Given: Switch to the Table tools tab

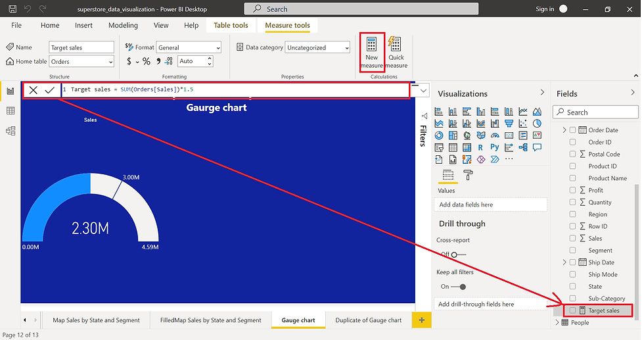Looking at the screenshot, I should coord(231,25).
